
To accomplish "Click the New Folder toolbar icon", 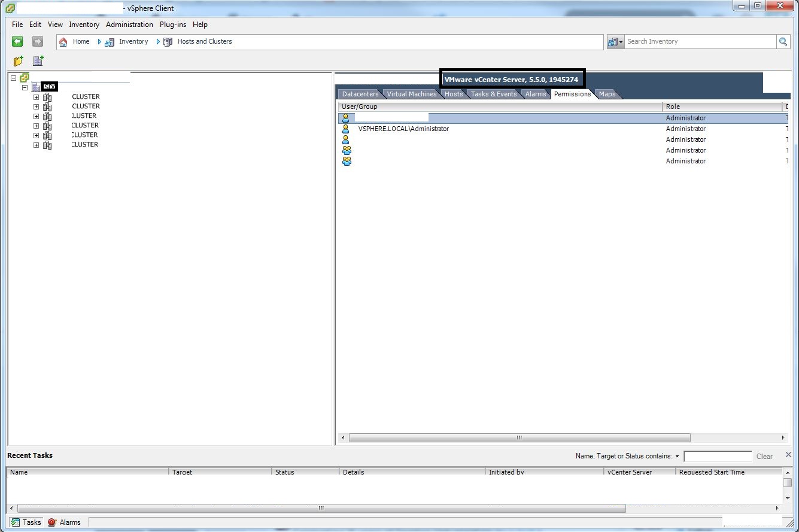I will [x=19, y=61].
